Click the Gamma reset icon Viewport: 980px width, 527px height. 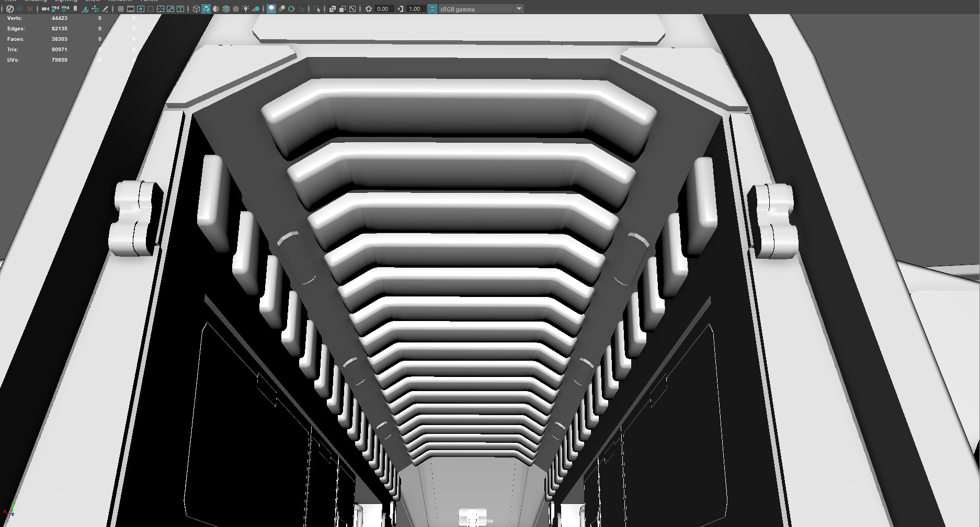pos(401,9)
